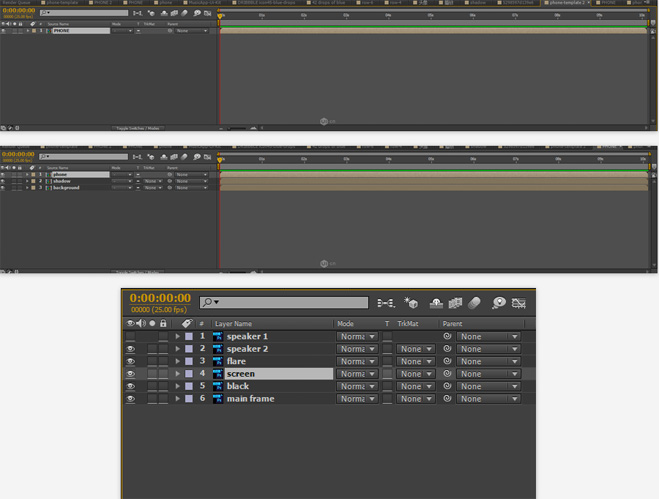
Task: Open Parent dropdown for flare layer
Action: pos(488,362)
